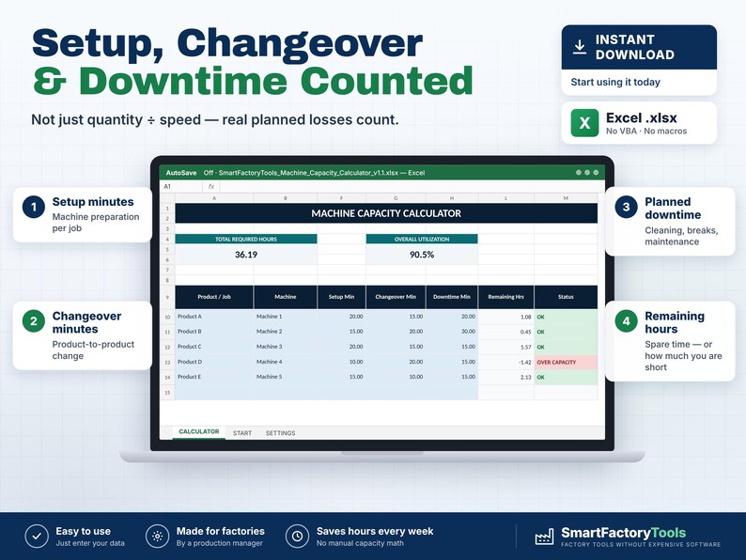Click the OVER CAPACITY status cell
The image size is (746, 560).
[566, 363]
